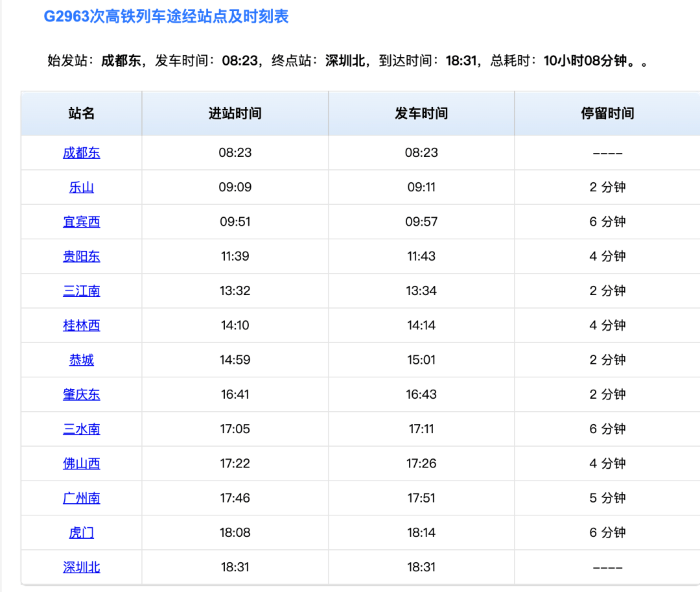This screenshot has width=700, height=592.
Task: Click 宜宾西 departure time 09:57
Action: (x=421, y=222)
